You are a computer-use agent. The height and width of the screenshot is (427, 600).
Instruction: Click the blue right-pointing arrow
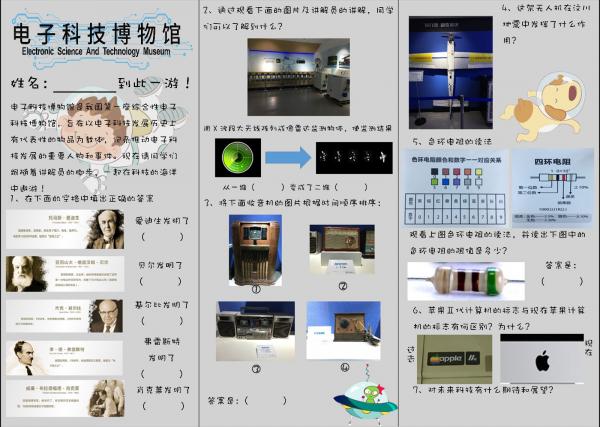[x=287, y=157]
